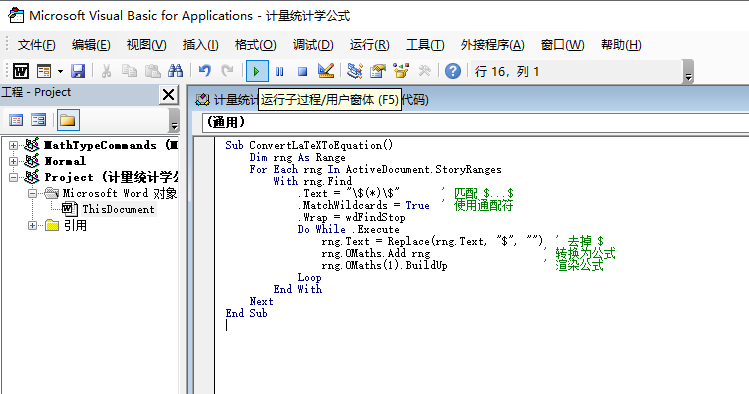
Task: Click the .Wrap = wdFindStop line
Action: point(353,217)
